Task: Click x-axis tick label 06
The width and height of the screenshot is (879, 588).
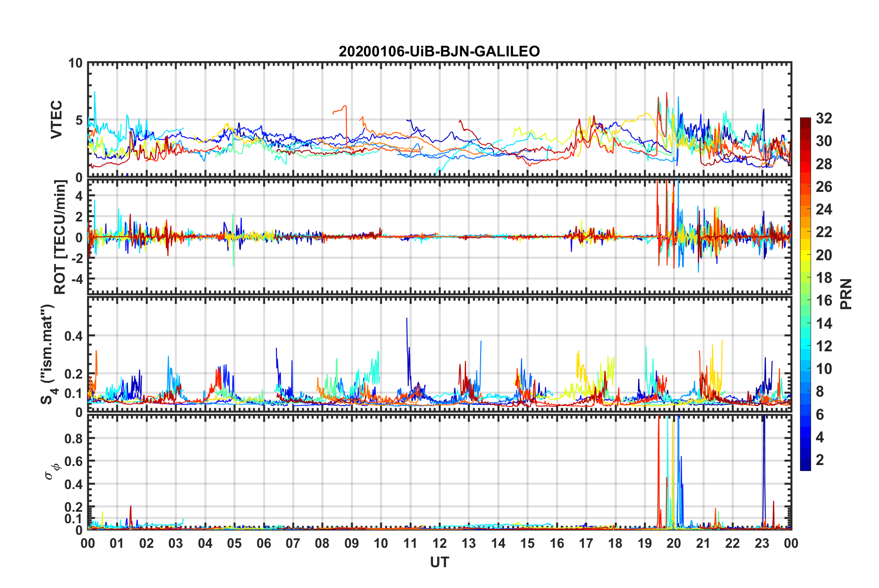Action: [x=263, y=543]
